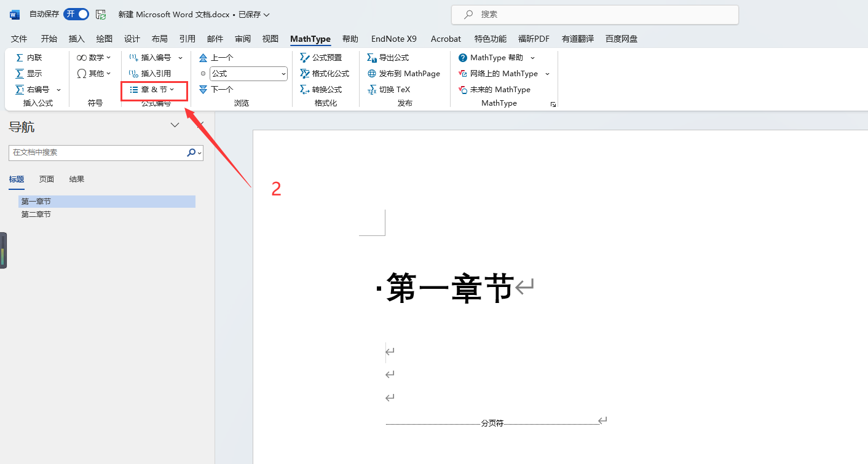
Task: Select the 标题 navigation tab
Action: coord(17,179)
